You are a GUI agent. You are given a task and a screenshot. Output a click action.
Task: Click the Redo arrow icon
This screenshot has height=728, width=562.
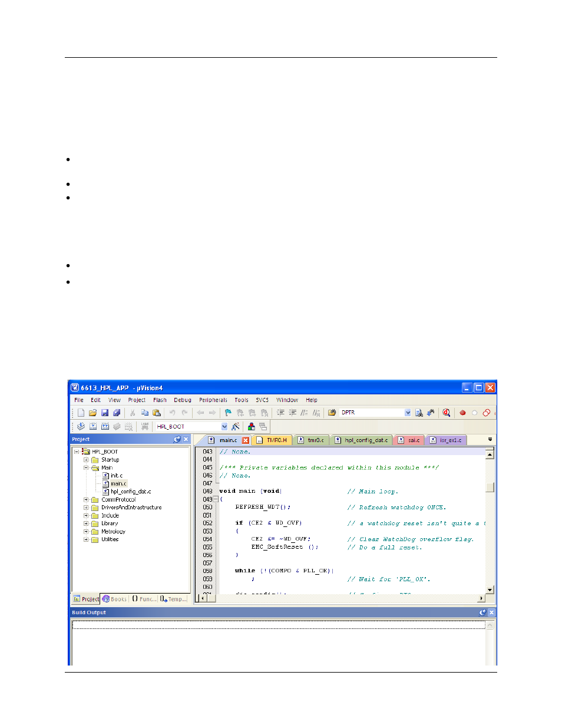184,413
